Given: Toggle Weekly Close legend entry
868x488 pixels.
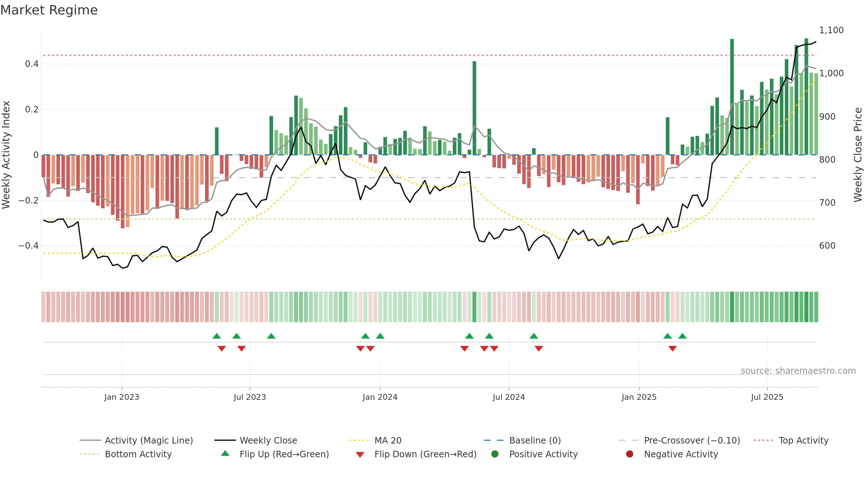Looking at the screenshot, I should point(256,440).
